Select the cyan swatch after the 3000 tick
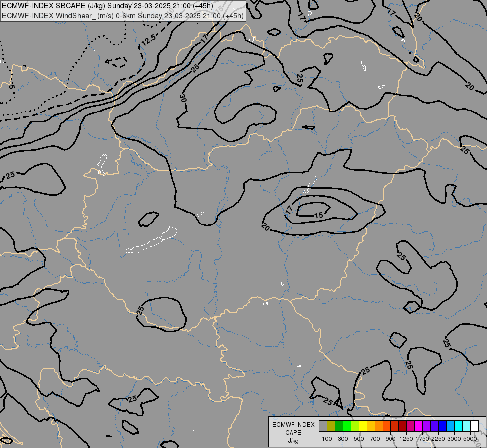Screen dimensions: 487x448 coord(459,426)
